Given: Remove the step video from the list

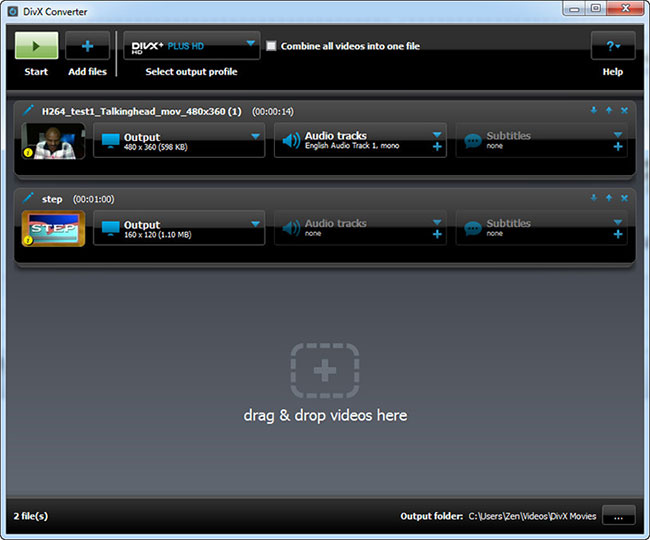Looking at the screenshot, I should [624, 198].
